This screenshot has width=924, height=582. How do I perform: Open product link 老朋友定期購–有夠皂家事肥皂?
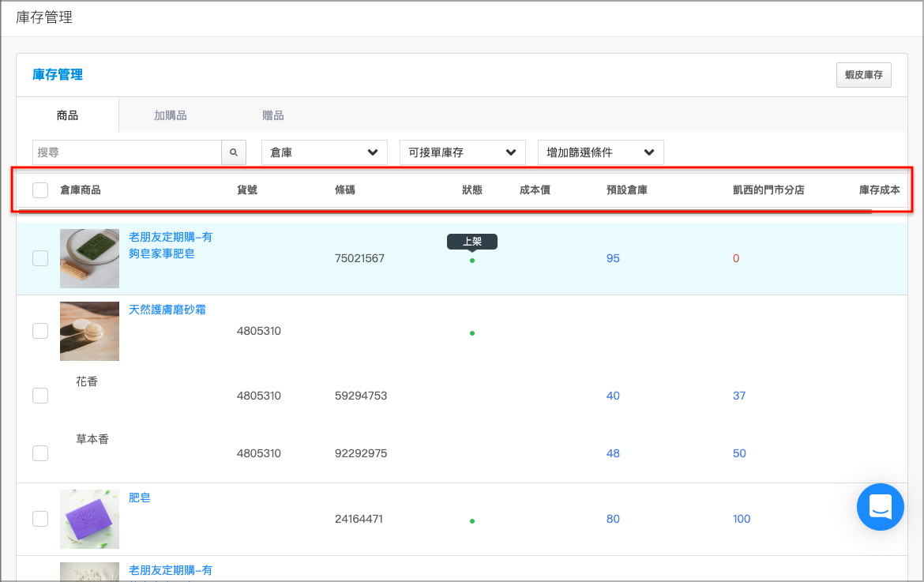[171, 245]
